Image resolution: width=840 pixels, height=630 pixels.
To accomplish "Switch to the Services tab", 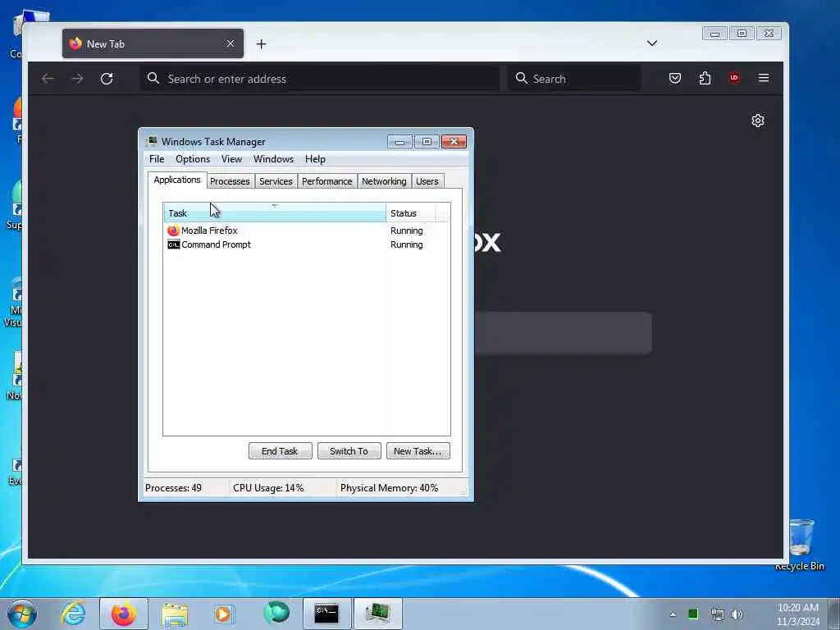I will [x=276, y=181].
